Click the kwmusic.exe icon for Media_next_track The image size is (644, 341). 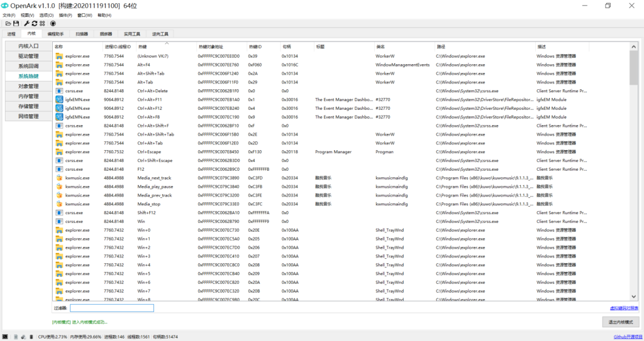pos(59,178)
